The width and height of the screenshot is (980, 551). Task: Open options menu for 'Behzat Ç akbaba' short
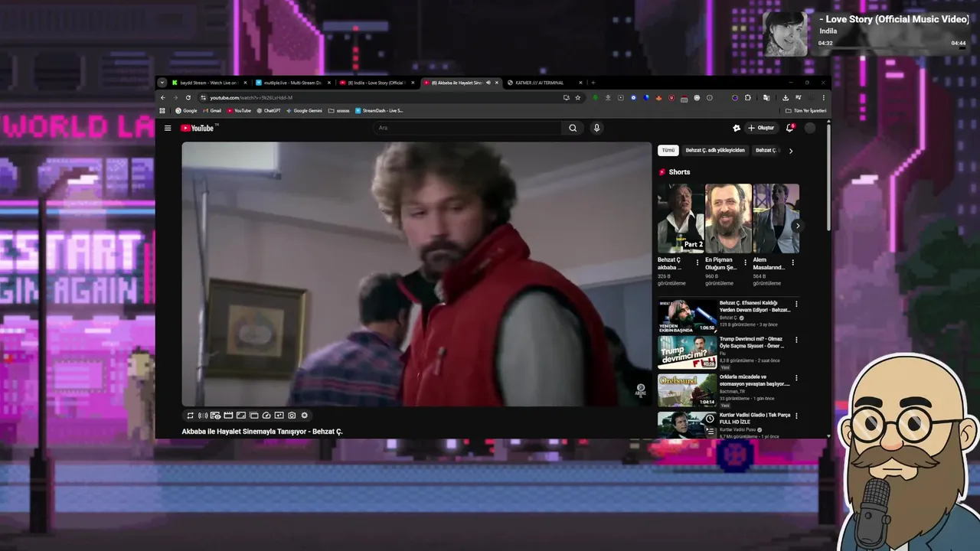[x=697, y=262]
